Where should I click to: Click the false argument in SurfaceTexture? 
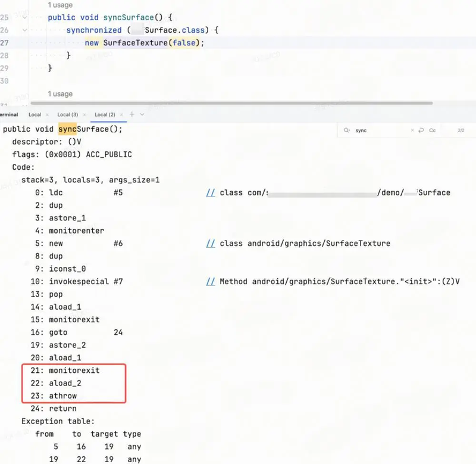(x=184, y=43)
